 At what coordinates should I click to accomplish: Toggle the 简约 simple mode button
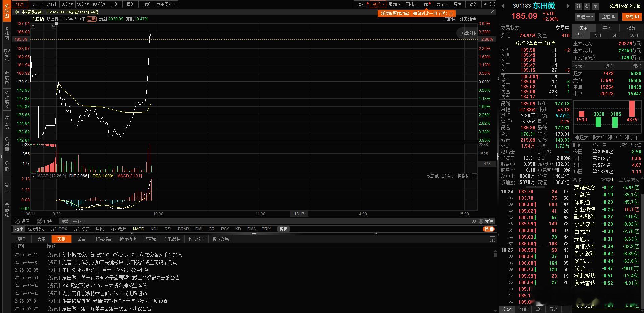click(473, 4)
